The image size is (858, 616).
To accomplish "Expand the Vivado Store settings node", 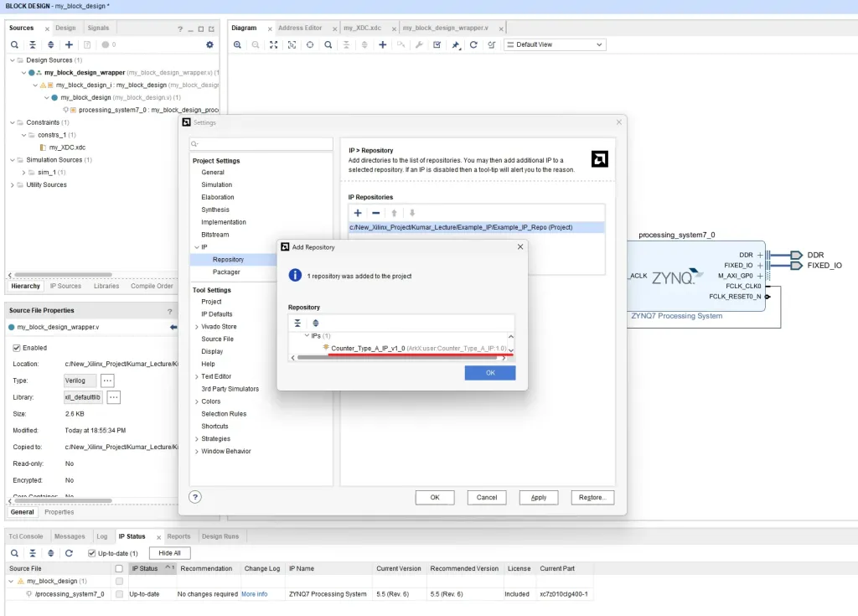I will [197, 327].
